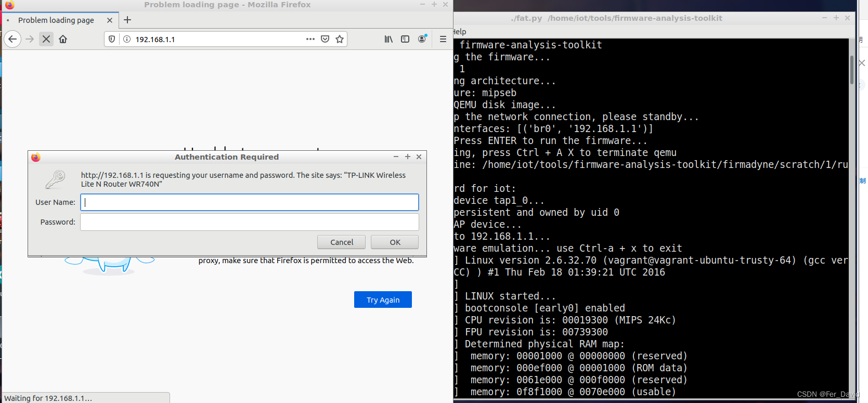The image size is (868, 403).
Task: Click the Firefox forward arrow
Action: (x=30, y=39)
